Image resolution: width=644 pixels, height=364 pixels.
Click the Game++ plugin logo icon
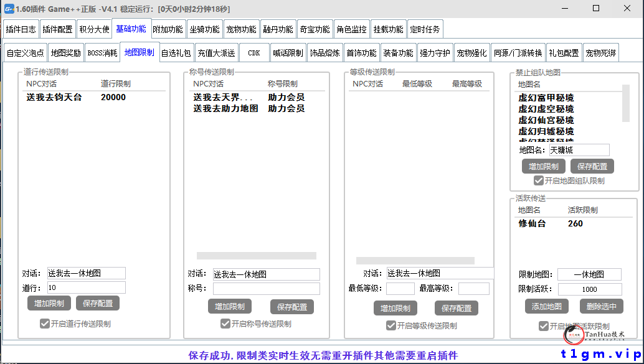[x=9, y=9]
